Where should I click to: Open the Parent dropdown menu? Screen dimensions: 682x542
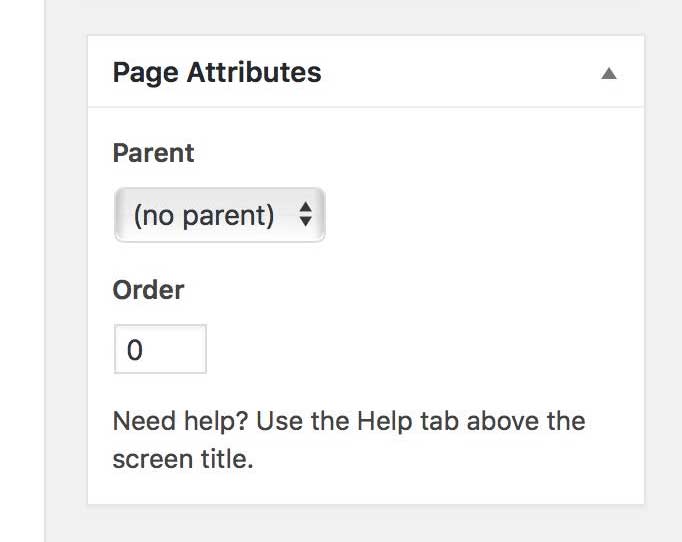pos(220,214)
